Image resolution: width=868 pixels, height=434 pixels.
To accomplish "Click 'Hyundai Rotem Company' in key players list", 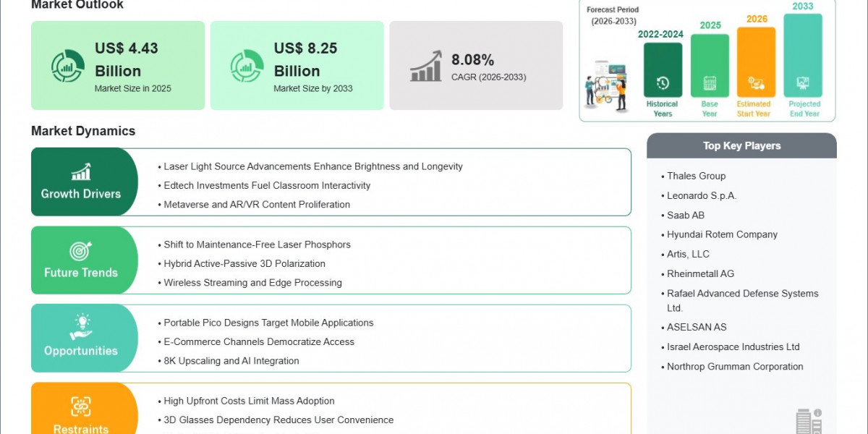I will (x=722, y=234).
